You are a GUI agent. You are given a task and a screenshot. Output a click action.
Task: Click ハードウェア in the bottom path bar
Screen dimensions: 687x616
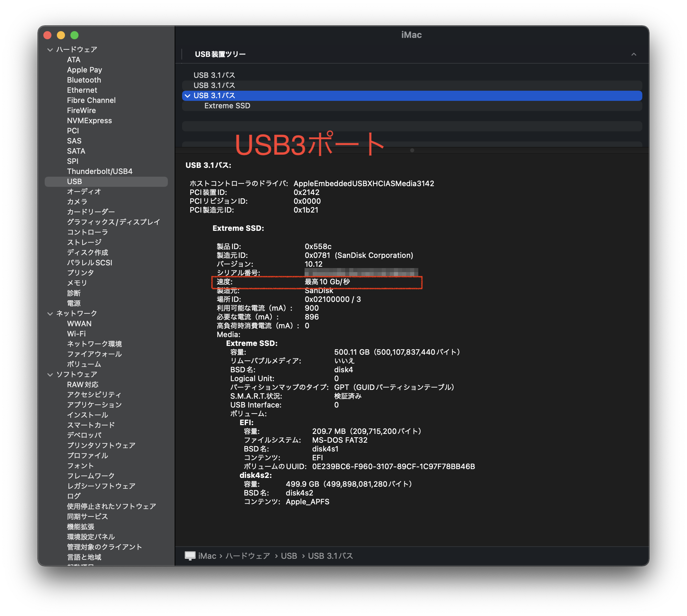click(248, 556)
